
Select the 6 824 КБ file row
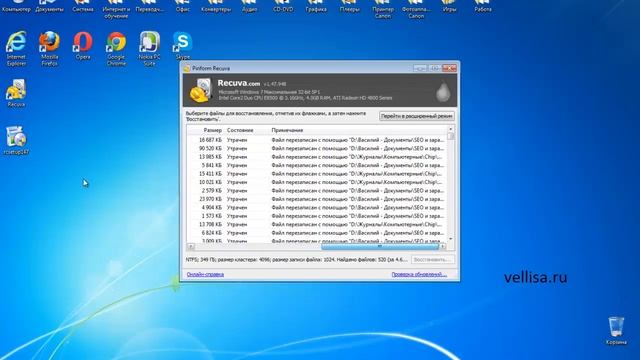pyautogui.click(x=317, y=233)
